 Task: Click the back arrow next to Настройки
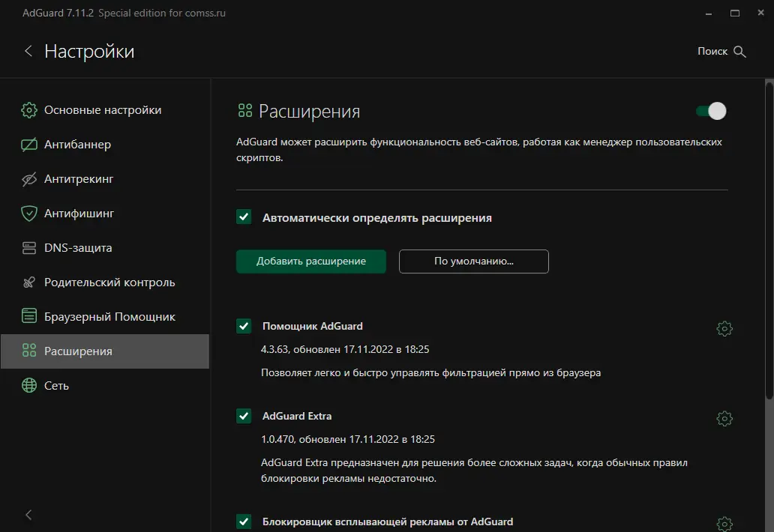[28, 51]
